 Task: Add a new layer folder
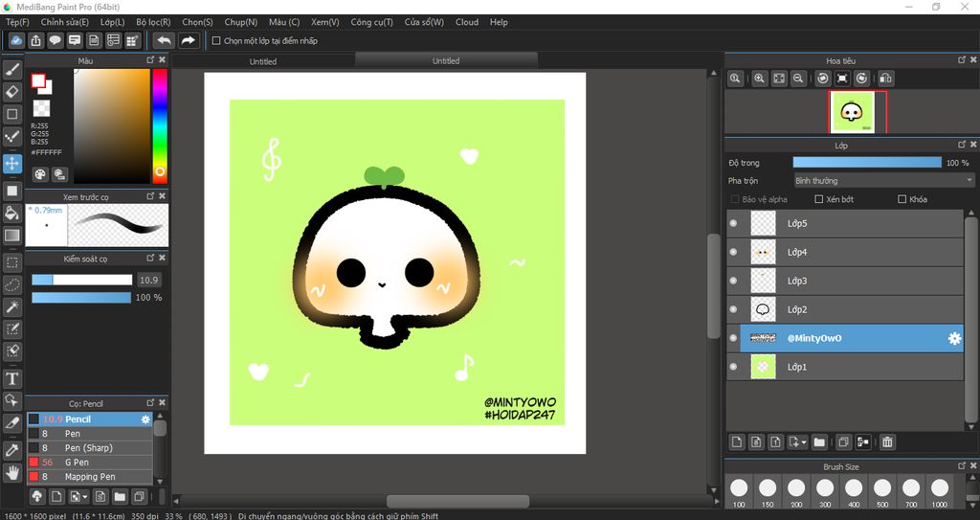(819, 441)
